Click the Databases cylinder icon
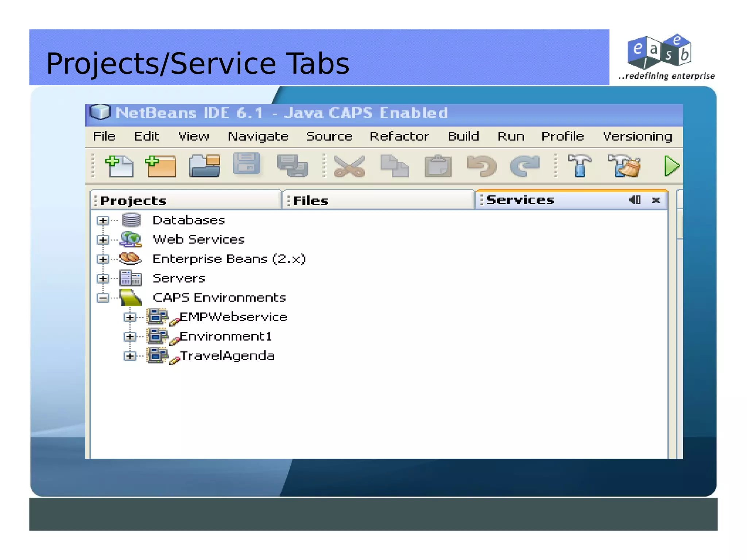This screenshot has height=560, width=747. pos(131,220)
